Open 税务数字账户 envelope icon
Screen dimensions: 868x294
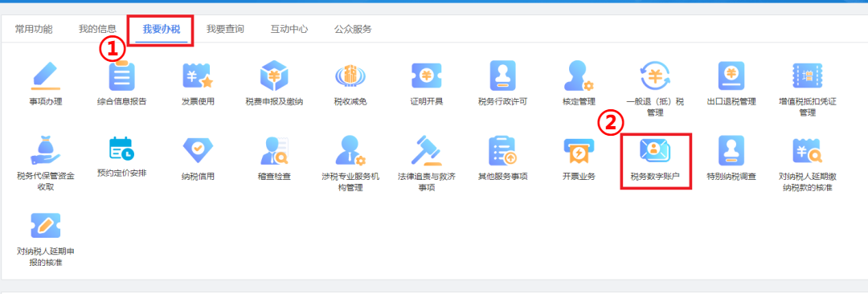[x=655, y=150]
